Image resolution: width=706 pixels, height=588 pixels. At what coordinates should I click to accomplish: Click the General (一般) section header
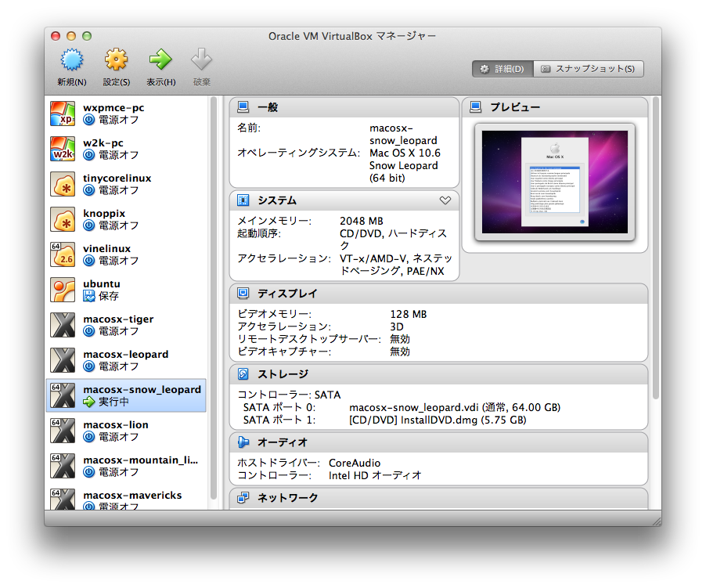coord(268,107)
